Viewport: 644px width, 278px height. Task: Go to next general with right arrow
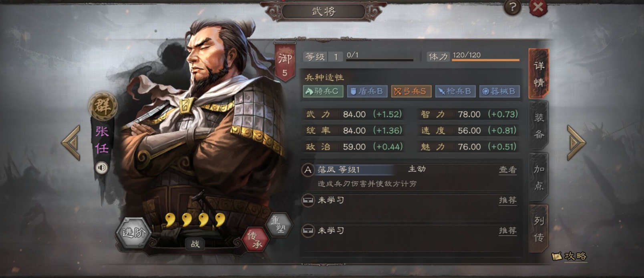click(x=576, y=142)
